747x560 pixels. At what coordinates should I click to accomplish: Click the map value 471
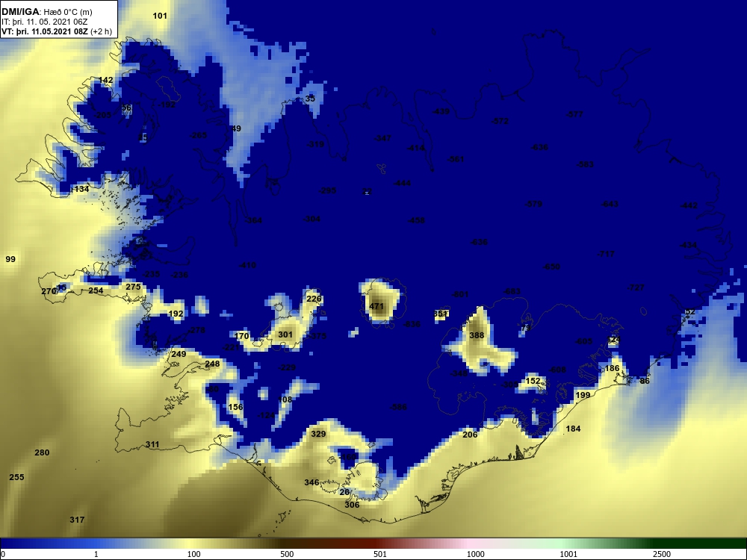point(376,306)
